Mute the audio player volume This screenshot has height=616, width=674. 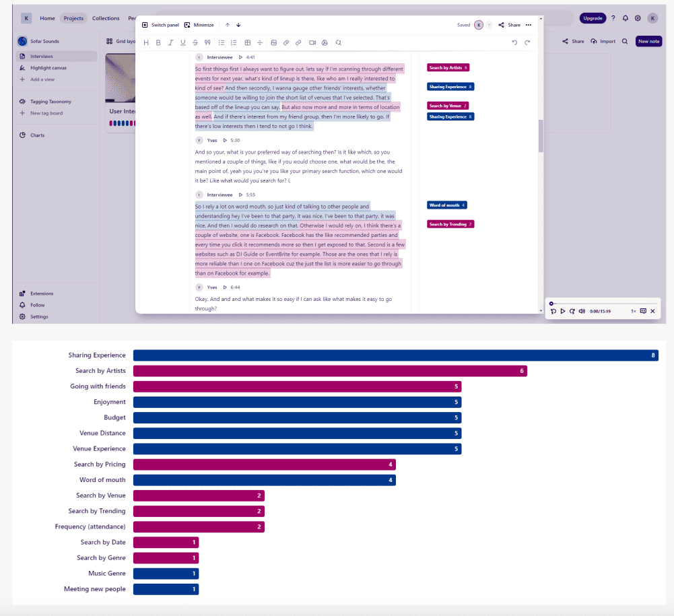[582, 311]
